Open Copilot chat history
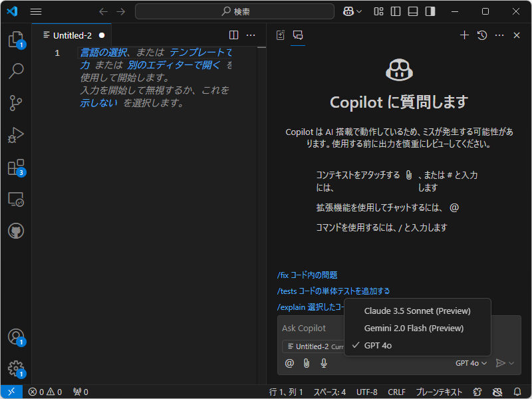The image size is (532, 399). pos(481,35)
